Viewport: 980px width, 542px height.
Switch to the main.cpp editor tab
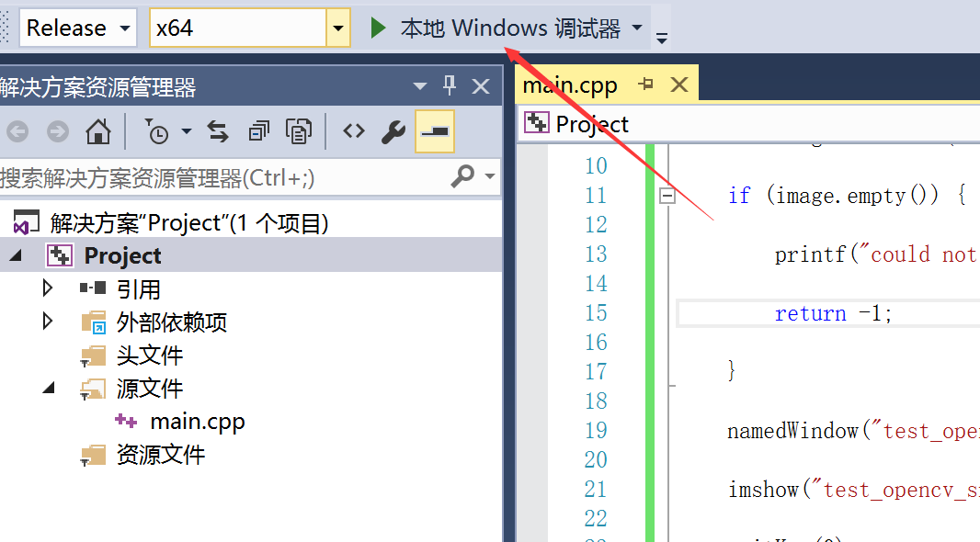570,85
